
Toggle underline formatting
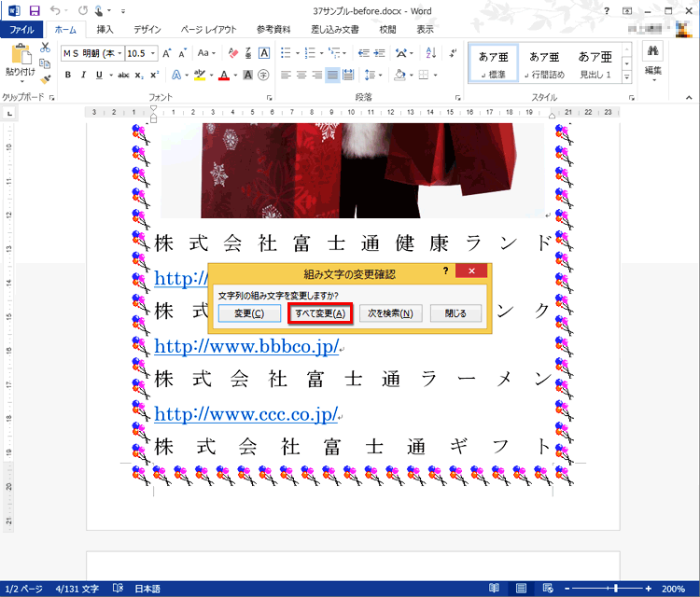pos(99,75)
